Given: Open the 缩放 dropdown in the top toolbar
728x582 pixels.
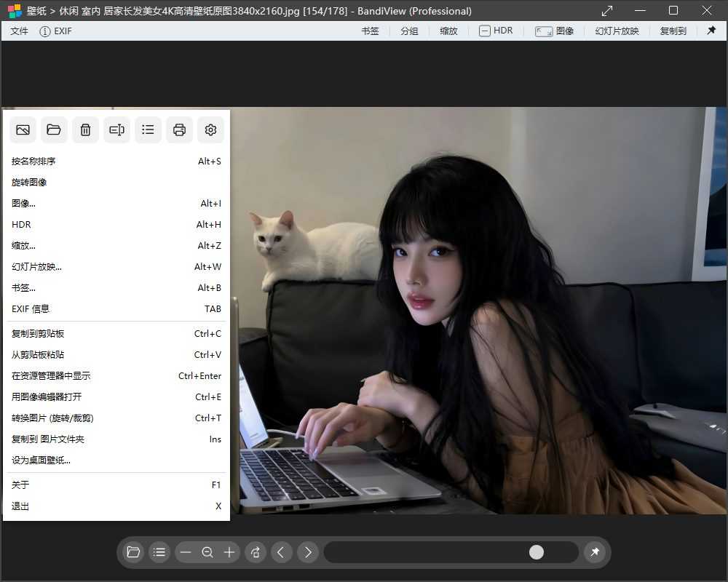Looking at the screenshot, I should (x=448, y=31).
